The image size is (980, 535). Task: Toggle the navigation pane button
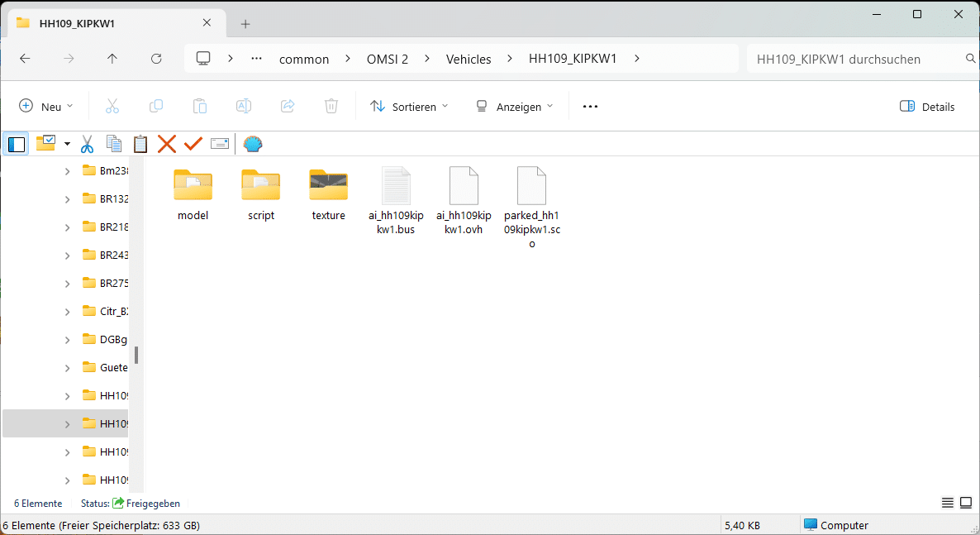[x=17, y=144]
